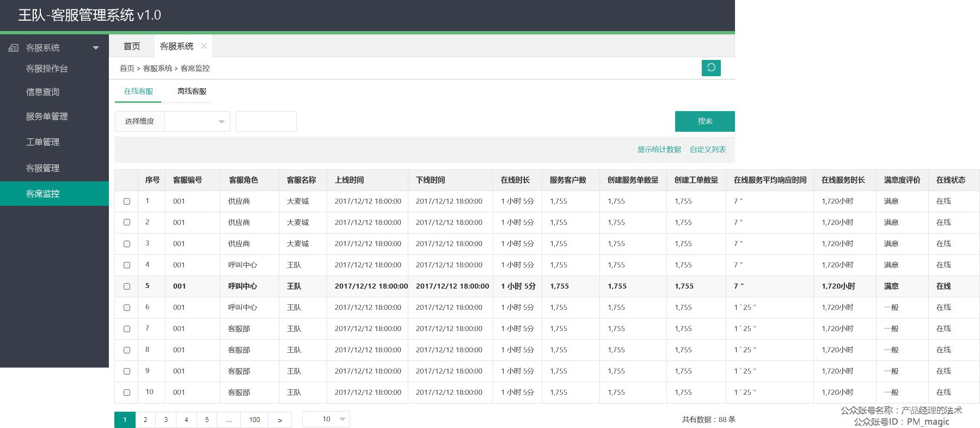Screen dimensions: 980x428
Task: Click the 在线服务平均响应时间 column header
Action: pos(770,180)
